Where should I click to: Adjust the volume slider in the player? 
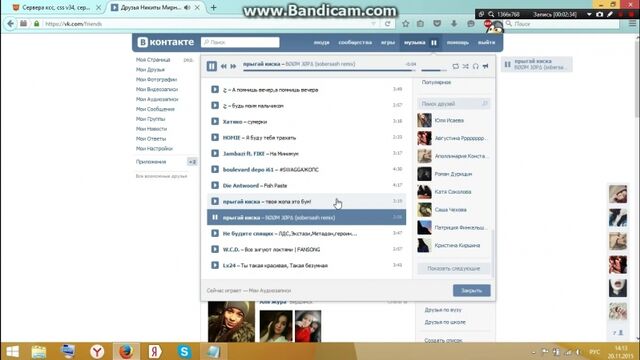pyautogui.click(x=433, y=70)
